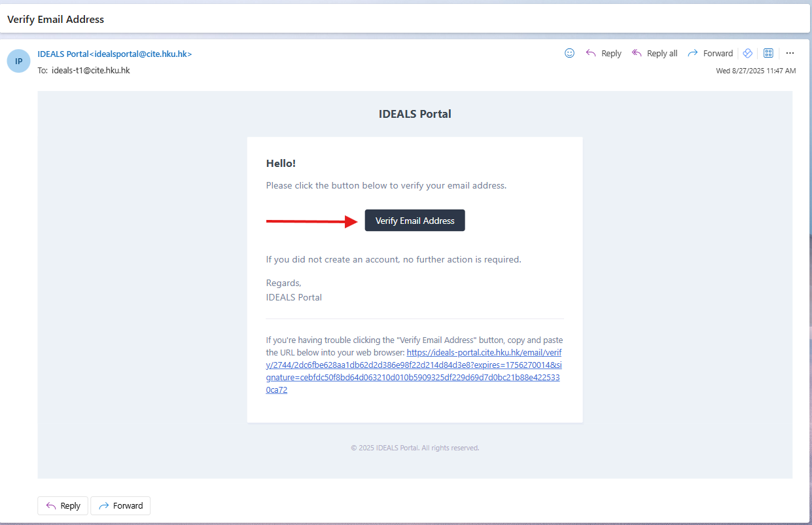Click Reply in the top message toolbar
Viewport: 812px width, 525px height.
coord(603,54)
